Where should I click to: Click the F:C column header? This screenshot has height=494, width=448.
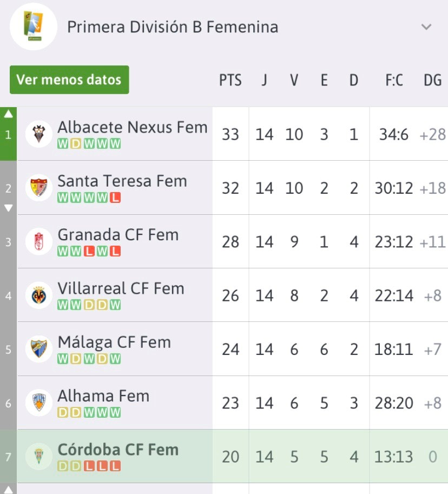(x=394, y=80)
